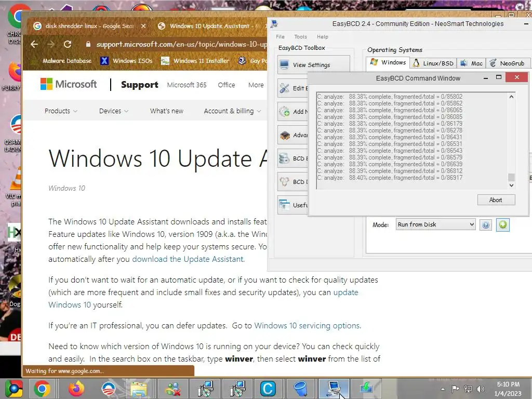Click the EasyBCD taskbar icon
Screen dimensions: 532x399
coord(334,389)
